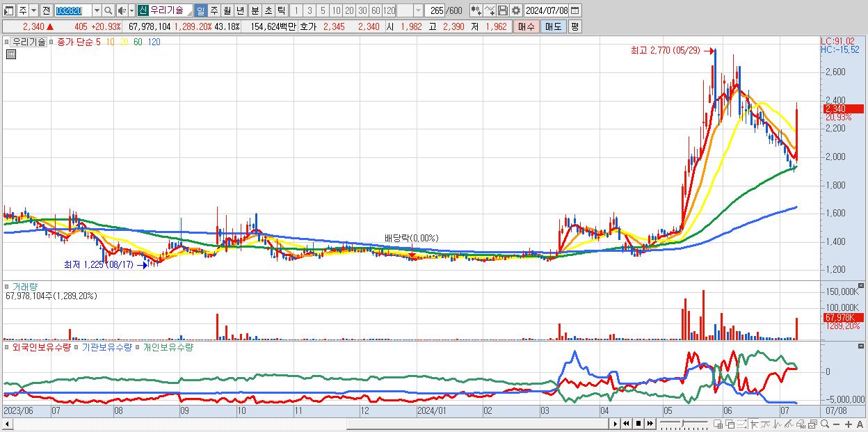
Task: Click the save chart floppy icon
Action: (502, 10)
